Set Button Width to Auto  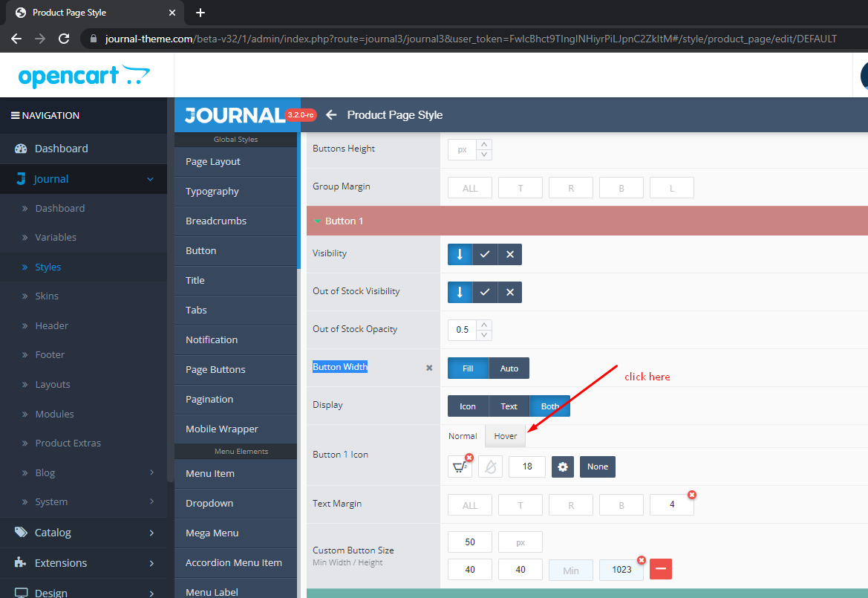pyautogui.click(x=509, y=368)
